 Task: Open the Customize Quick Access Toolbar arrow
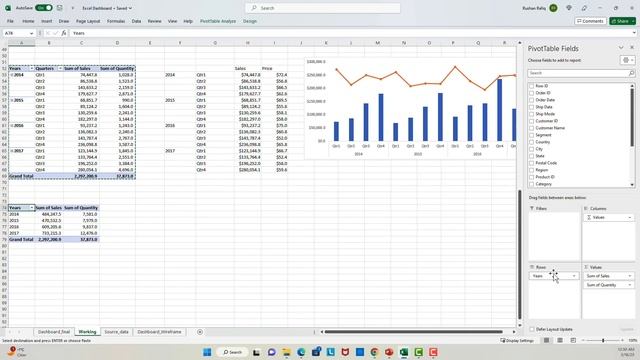pyautogui.click(x=73, y=8)
